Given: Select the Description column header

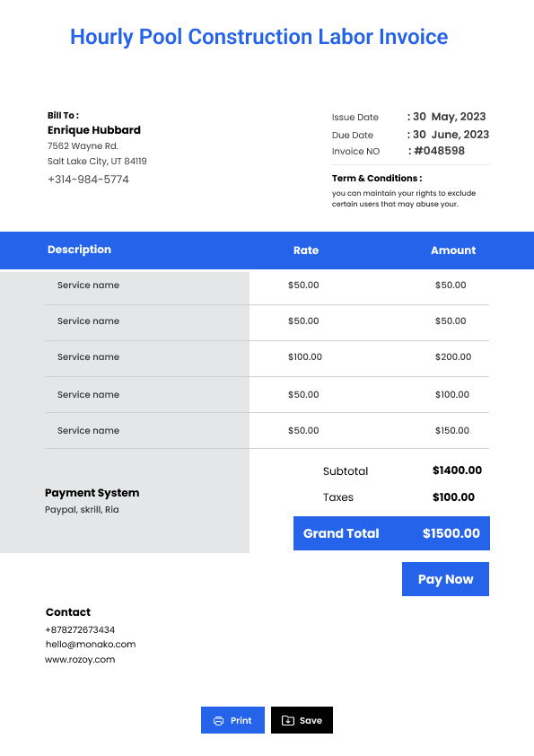Looking at the screenshot, I should (80, 250).
